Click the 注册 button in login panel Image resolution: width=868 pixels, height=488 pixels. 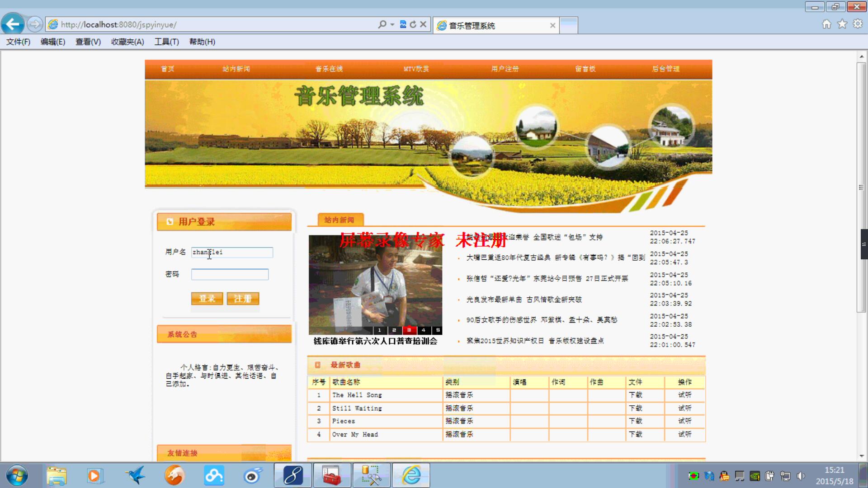243,299
